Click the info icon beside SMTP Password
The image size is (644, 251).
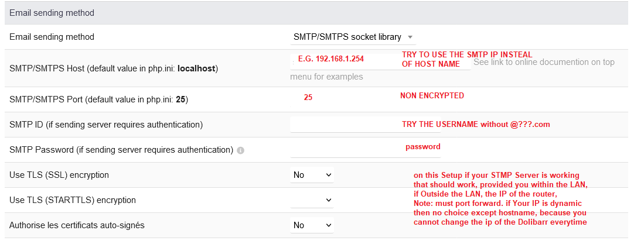pos(241,150)
